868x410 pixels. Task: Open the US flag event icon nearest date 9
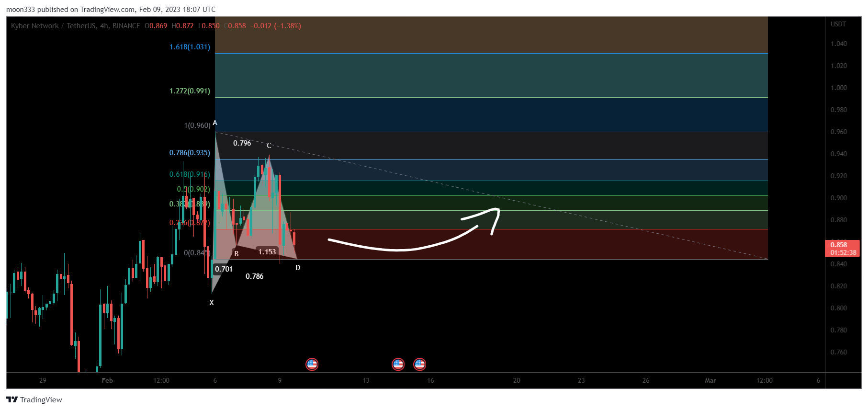[x=312, y=364]
